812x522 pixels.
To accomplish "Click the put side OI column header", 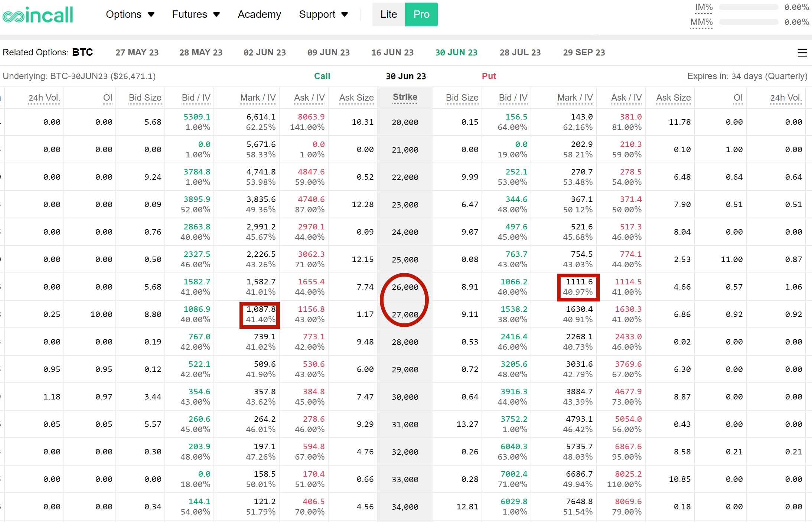I will tap(738, 98).
